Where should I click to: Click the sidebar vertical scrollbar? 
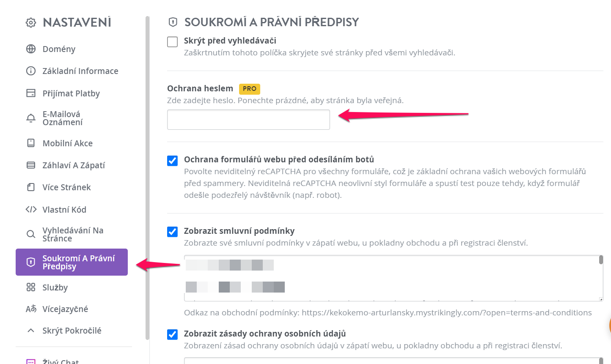[x=147, y=178]
